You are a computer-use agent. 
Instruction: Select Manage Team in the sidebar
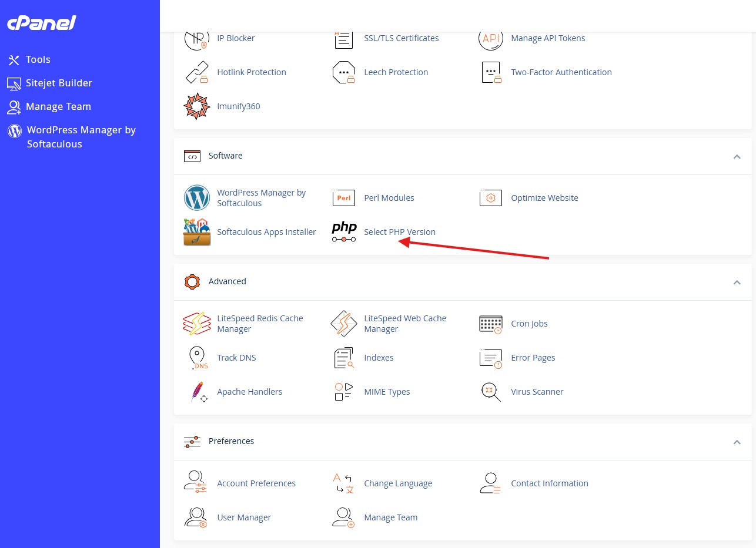49,106
